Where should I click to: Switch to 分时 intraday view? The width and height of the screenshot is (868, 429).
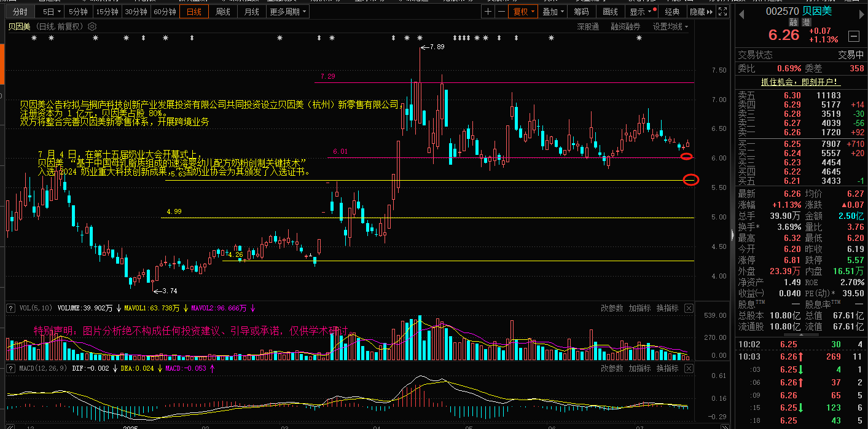(20, 12)
